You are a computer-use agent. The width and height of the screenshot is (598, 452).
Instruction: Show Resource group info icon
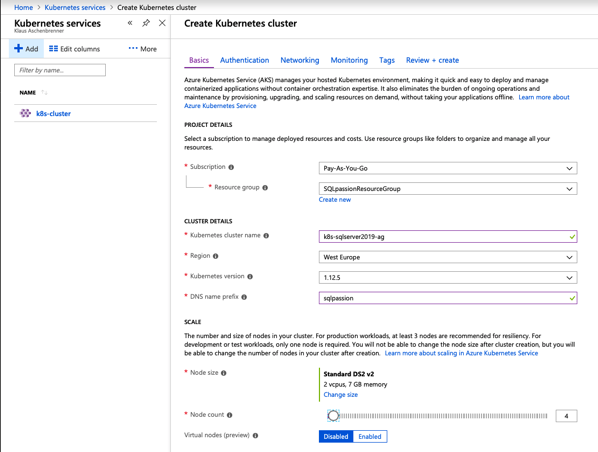pyautogui.click(x=265, y=188)
